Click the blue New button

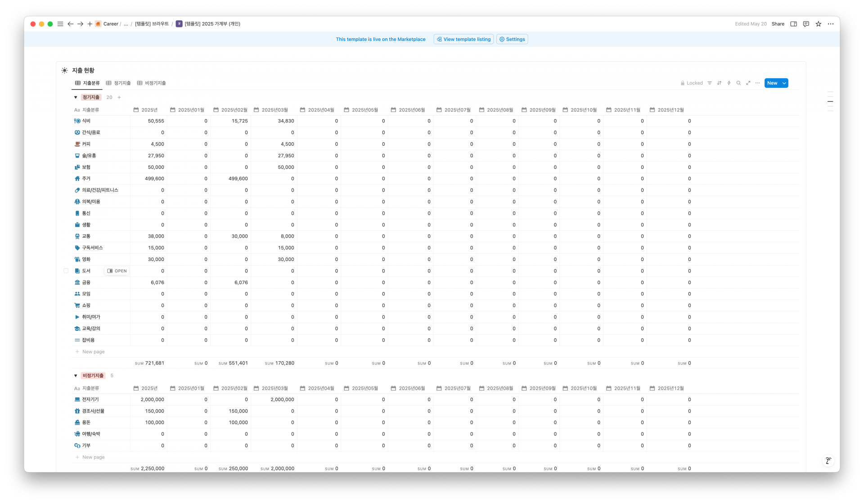(772, 83)
